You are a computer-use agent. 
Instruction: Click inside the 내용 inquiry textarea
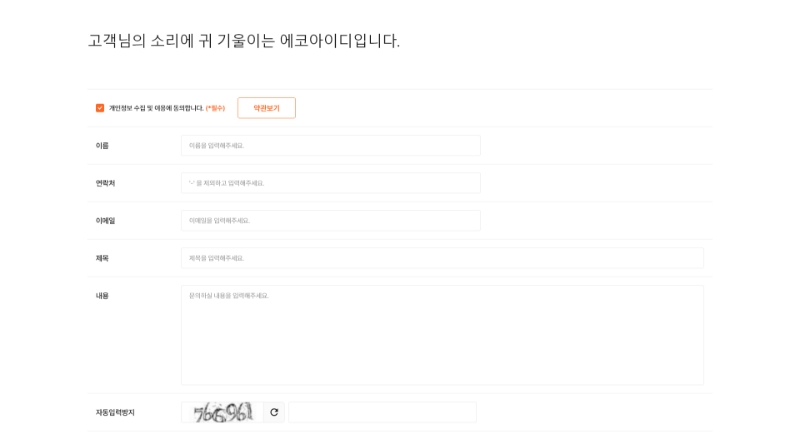[x=442, y=335]
